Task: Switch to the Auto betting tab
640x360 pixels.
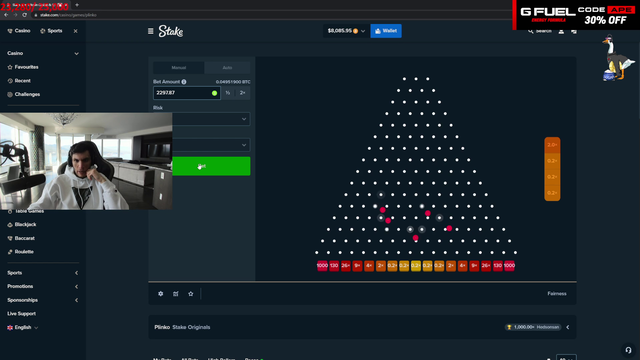Action: tap(227, 68)
